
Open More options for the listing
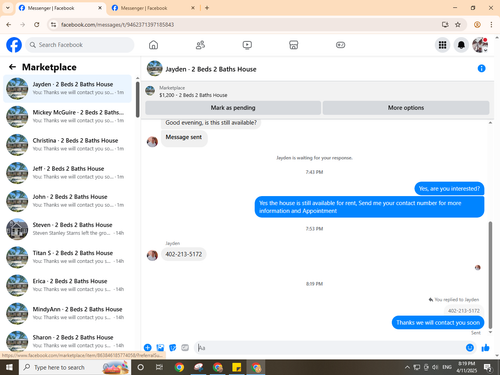click(x=406, y=108)
